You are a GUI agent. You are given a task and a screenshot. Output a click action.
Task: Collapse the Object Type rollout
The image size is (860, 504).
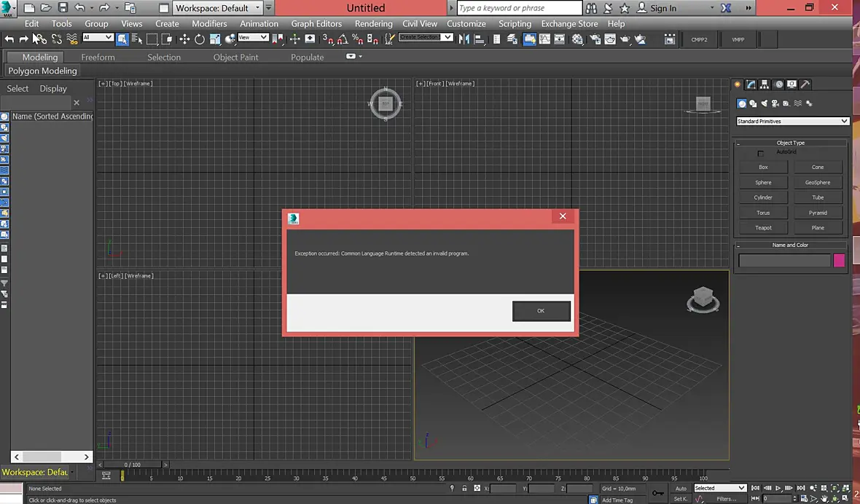pos(790,143)
